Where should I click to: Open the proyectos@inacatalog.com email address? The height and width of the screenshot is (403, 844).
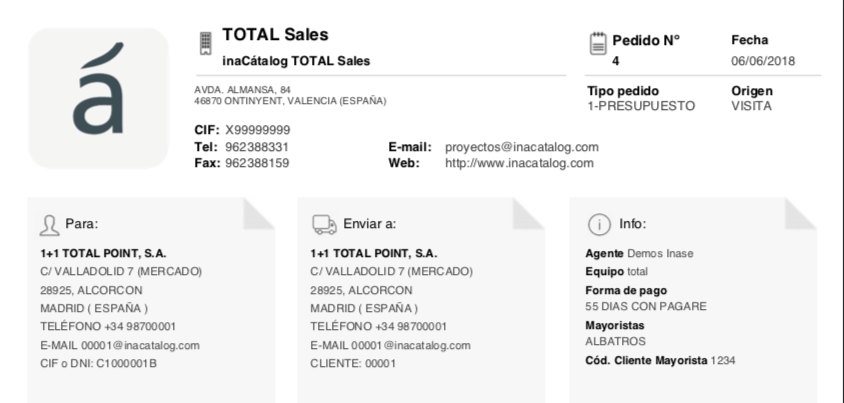(x=522, y=147)
